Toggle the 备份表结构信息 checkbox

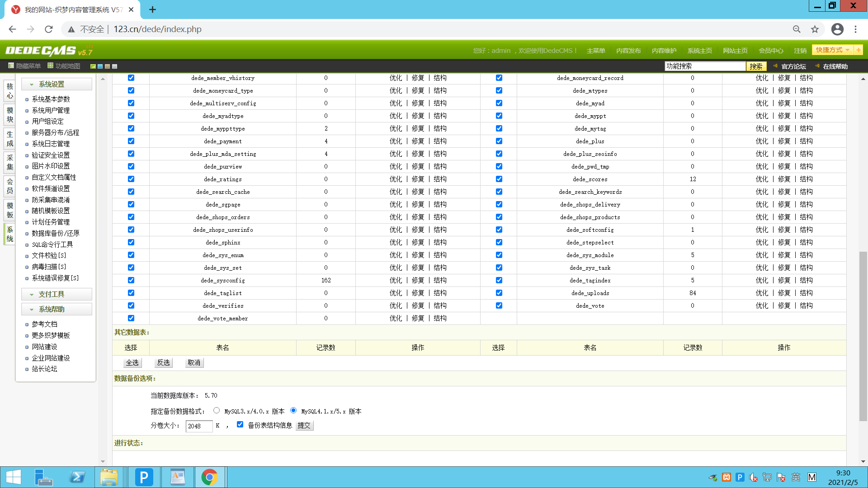pyautogui.click(x=240, y=424)
